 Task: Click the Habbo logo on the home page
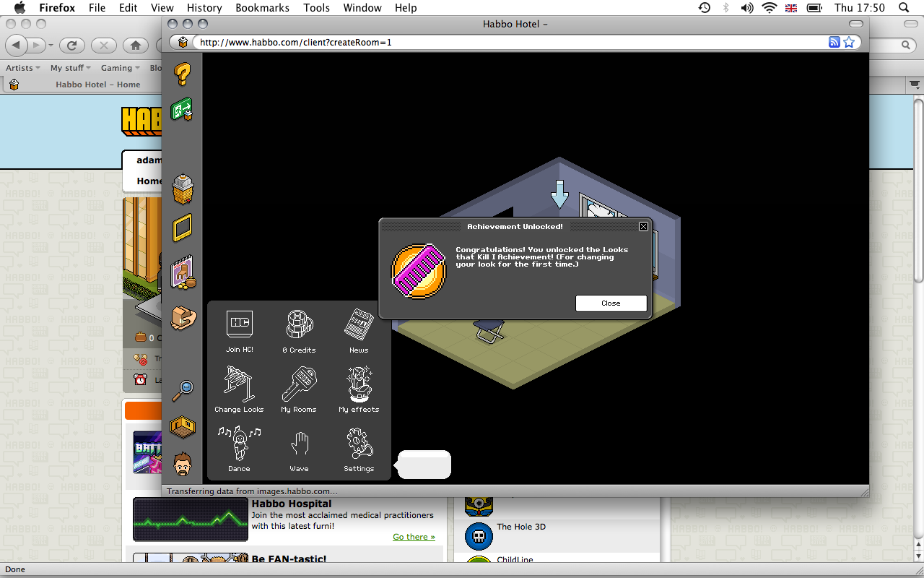pyautogui.click(x=141, y=121)
